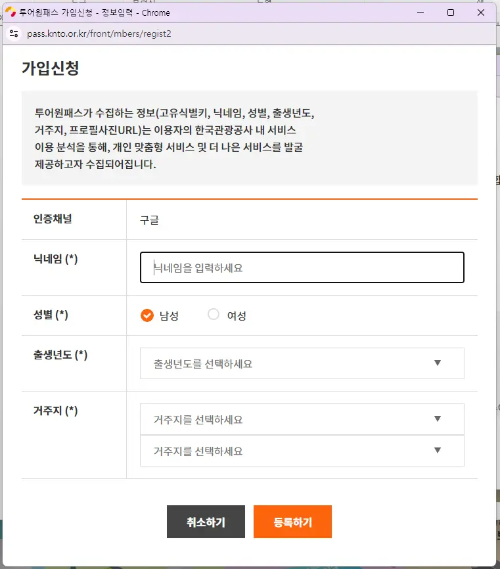Select the 여성 radio button
The width and height of the screenshot is (500, 569).
tap(213, 314)
